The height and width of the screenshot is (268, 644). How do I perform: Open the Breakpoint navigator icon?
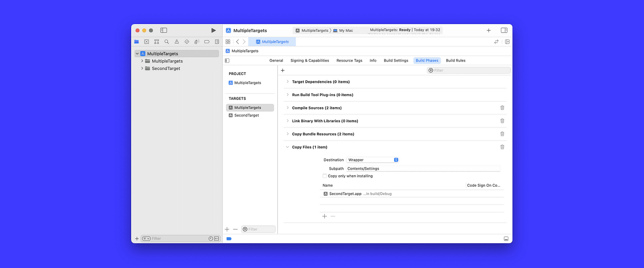[x=207, y=41]
